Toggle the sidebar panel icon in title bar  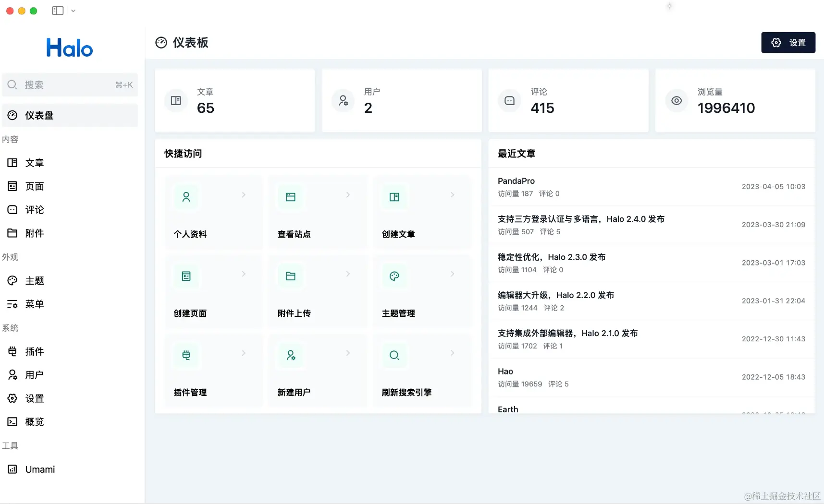click(58, 11)
